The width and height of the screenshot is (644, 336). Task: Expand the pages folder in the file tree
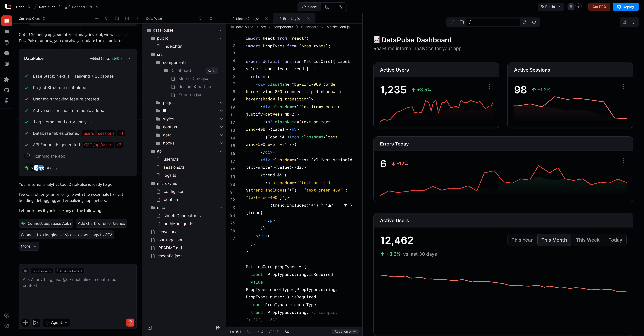click(x=221, y=103)
